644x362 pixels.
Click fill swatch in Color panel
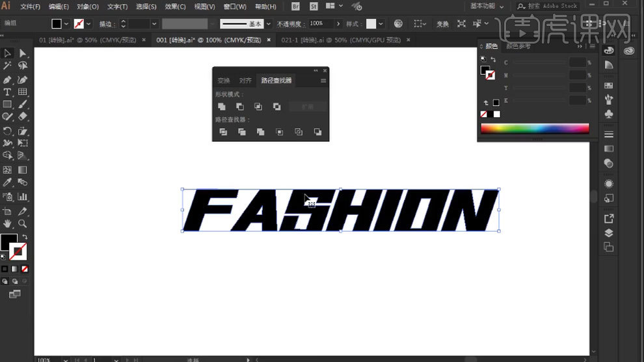[x=485, y=71]
